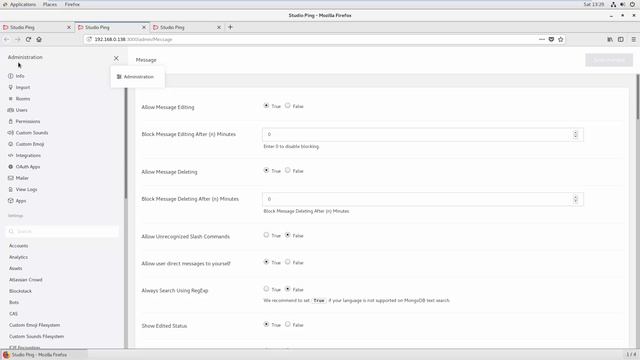The image size is (640, 360).
Task: Focus Block Message Deleting minutes field
Action: tap(422, 199)
